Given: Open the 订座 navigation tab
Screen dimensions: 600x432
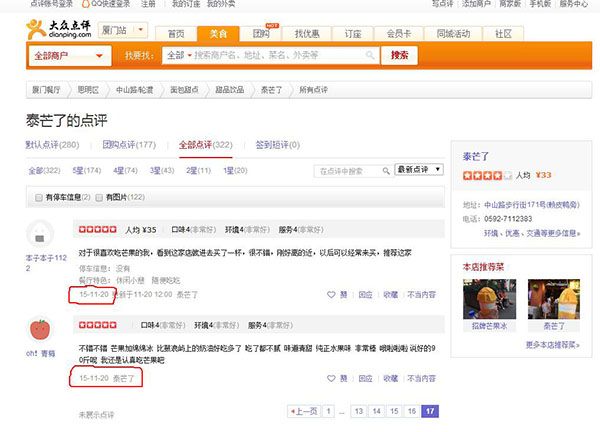Looking at the screenshot, I should pyautogui.click(x=353, y=34).
